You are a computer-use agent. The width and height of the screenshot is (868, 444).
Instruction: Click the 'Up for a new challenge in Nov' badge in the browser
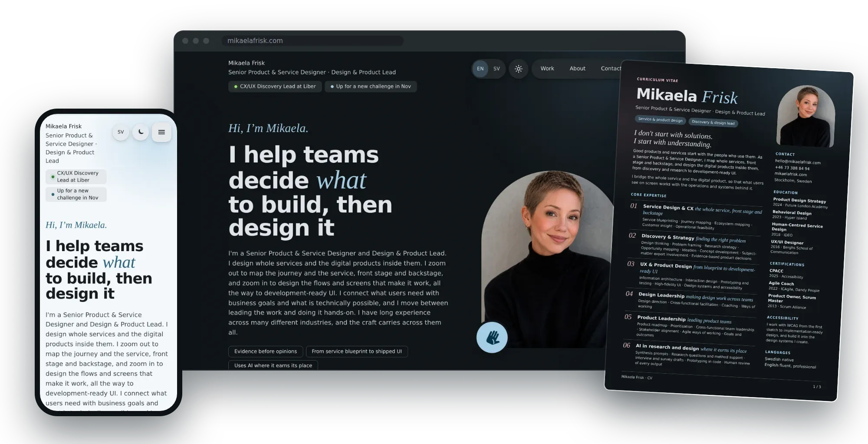[371, 86]
